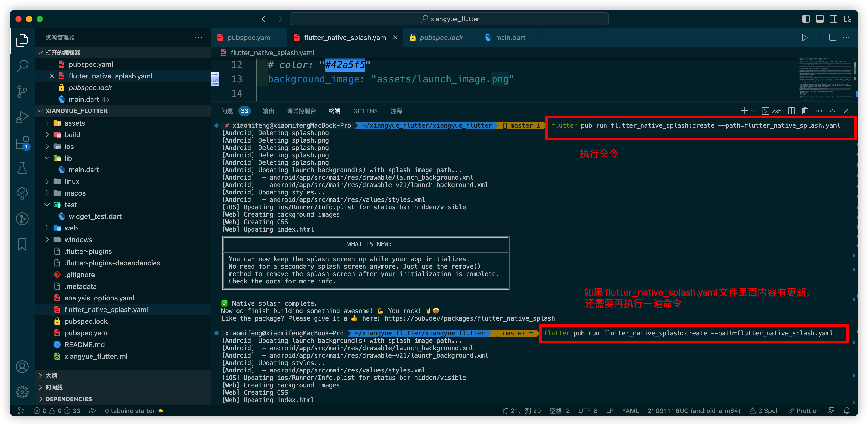Open the 输出 output panel tab
The height and width of the screenshot is (426, 868).
pos(268,111)
